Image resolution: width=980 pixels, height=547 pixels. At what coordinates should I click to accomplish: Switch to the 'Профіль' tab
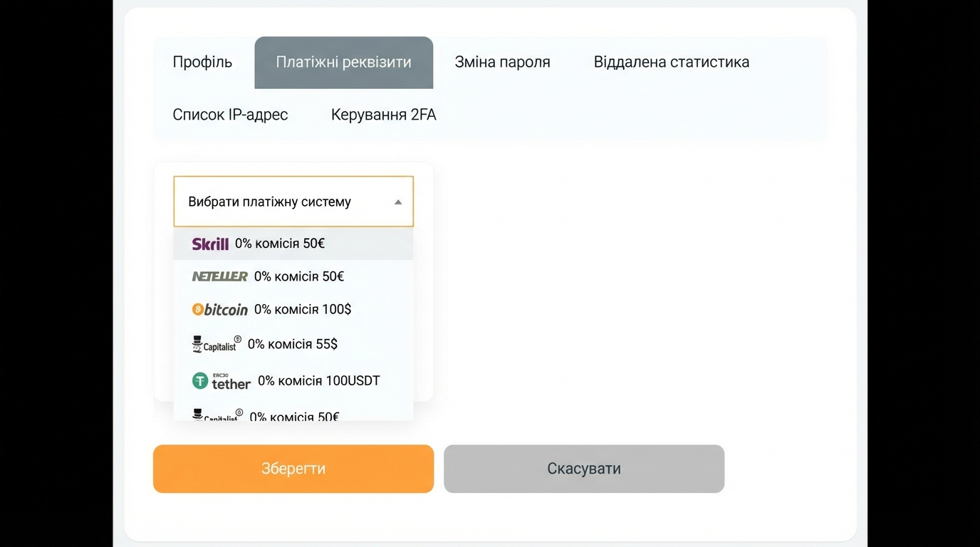202,62
